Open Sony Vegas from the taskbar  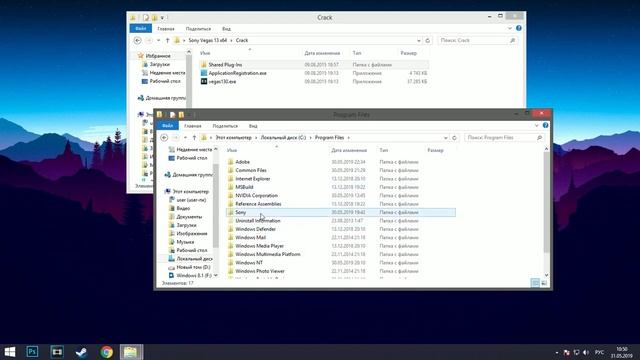coord(57,352)
